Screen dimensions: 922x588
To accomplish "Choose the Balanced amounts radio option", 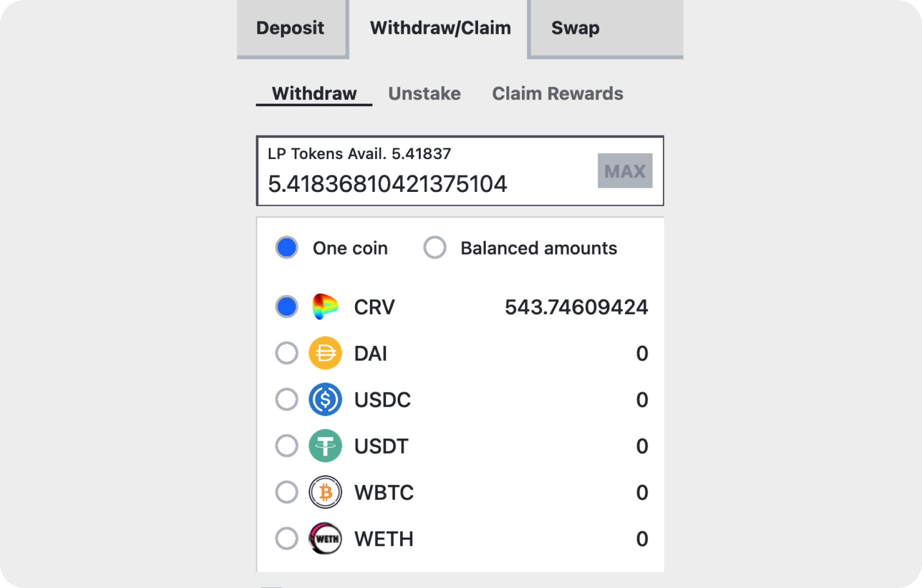I will click(435, 248).
